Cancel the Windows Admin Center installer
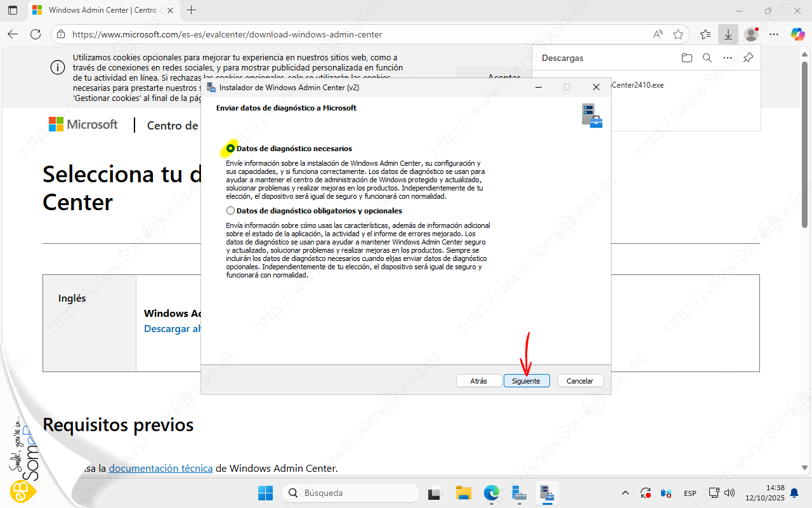Viewport: 812px width, 508px height. 580,381
